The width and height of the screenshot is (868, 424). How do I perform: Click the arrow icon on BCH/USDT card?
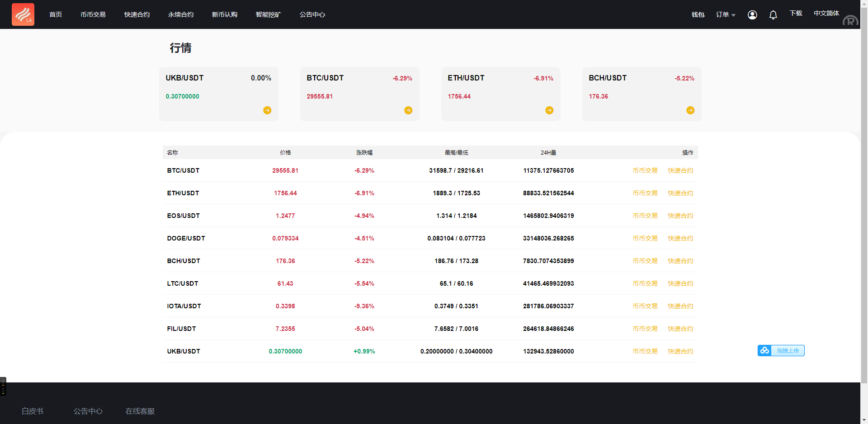pyautogui.click(x=690, y=110)
